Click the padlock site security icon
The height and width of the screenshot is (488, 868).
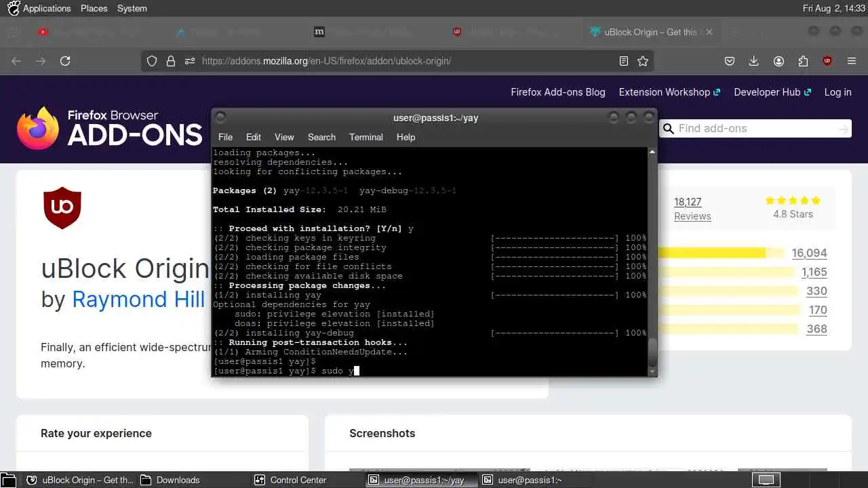pos(171,61)
